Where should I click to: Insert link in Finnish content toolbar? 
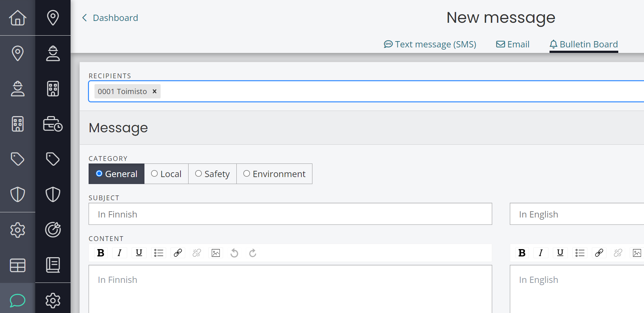(x=178, y=253)
